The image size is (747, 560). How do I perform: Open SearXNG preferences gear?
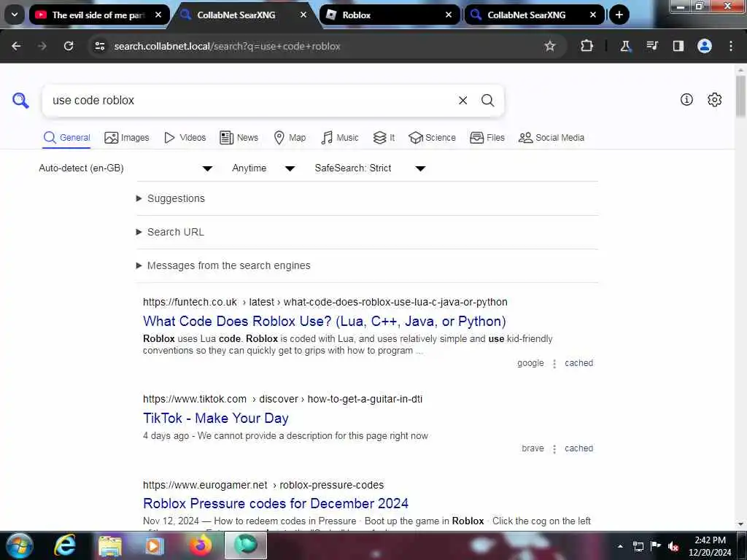(715, 99)
